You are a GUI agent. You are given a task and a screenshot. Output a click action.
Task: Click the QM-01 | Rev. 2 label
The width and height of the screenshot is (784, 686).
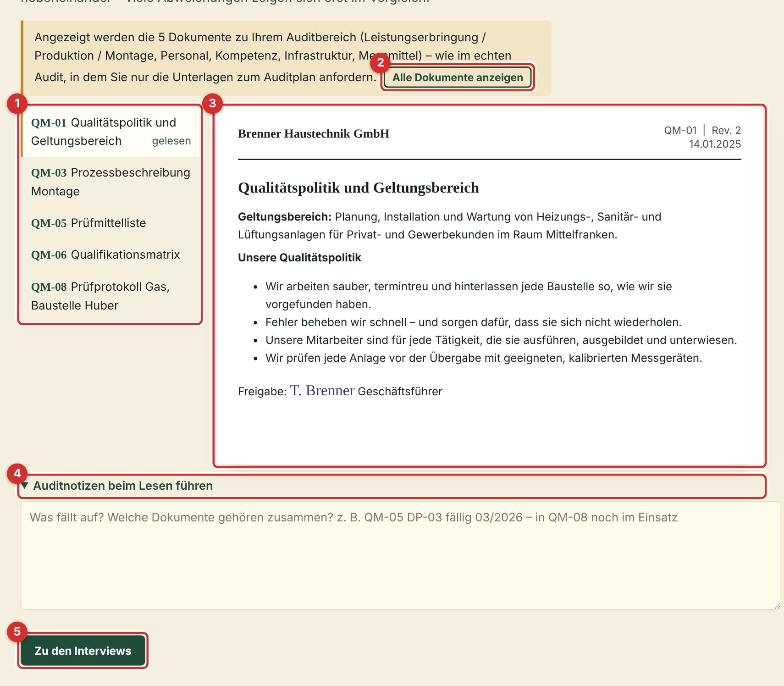click(702, 130)
